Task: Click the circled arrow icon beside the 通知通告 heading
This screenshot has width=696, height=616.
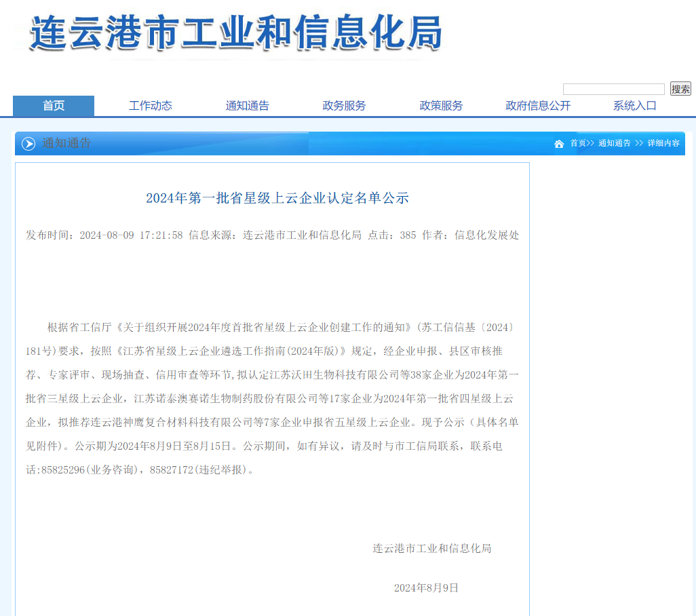Action: click(x=28, y=144)
